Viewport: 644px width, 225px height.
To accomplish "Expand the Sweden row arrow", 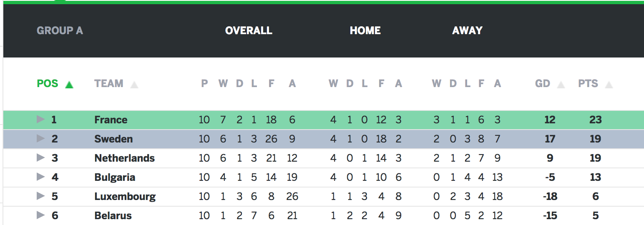I will tap(40, 139).
